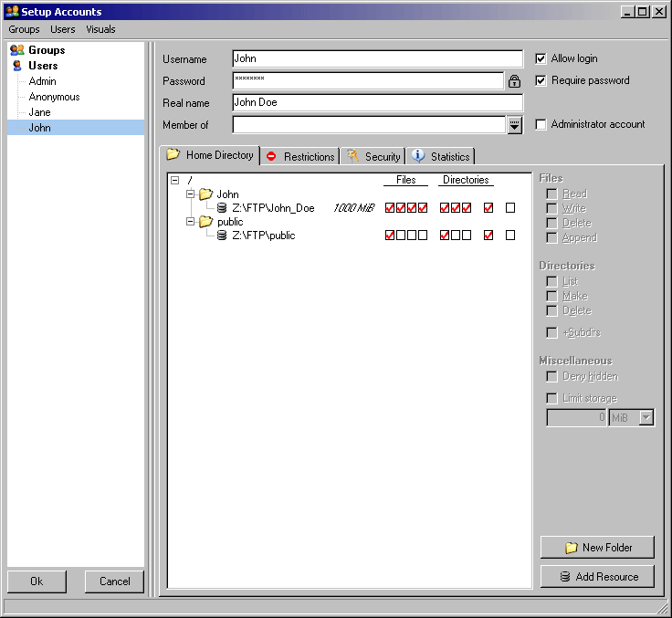Toggle the Allow login checkbox
Viewport: 672px width, 618px height.
click(x=541, y=58)
